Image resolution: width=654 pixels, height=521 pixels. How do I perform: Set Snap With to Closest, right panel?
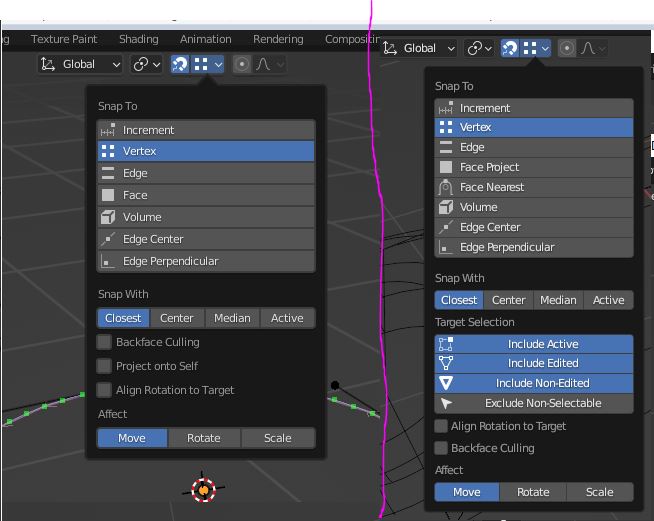click(459, 300)
